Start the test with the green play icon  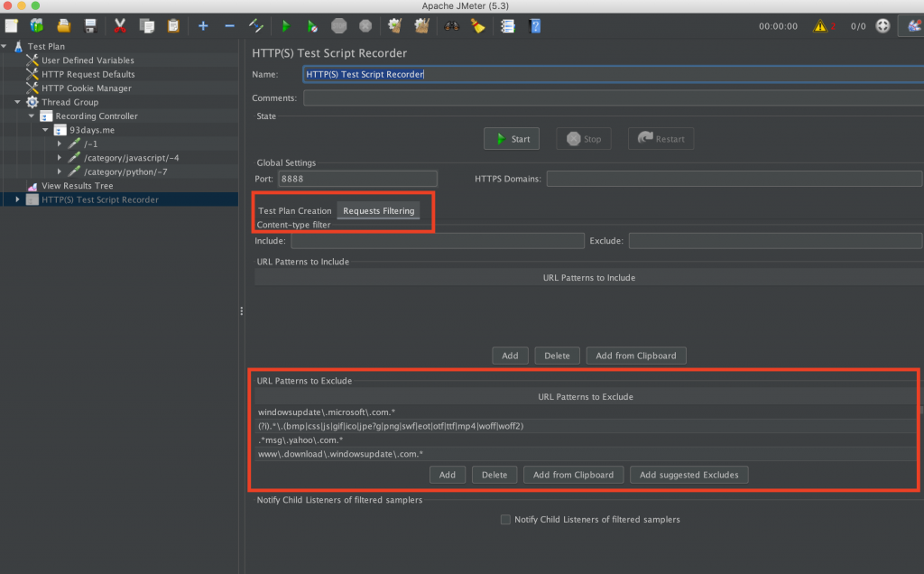pyautogui.click(x=286, y=26)
